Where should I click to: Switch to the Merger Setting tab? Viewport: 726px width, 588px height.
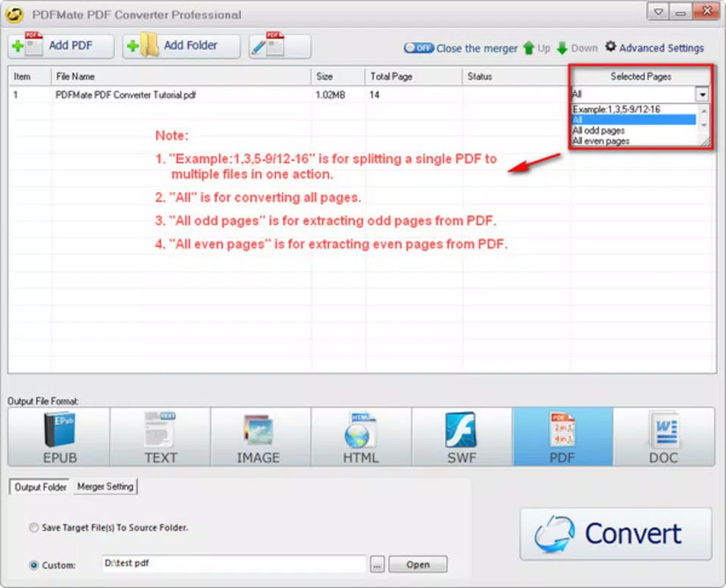(105, 487)
